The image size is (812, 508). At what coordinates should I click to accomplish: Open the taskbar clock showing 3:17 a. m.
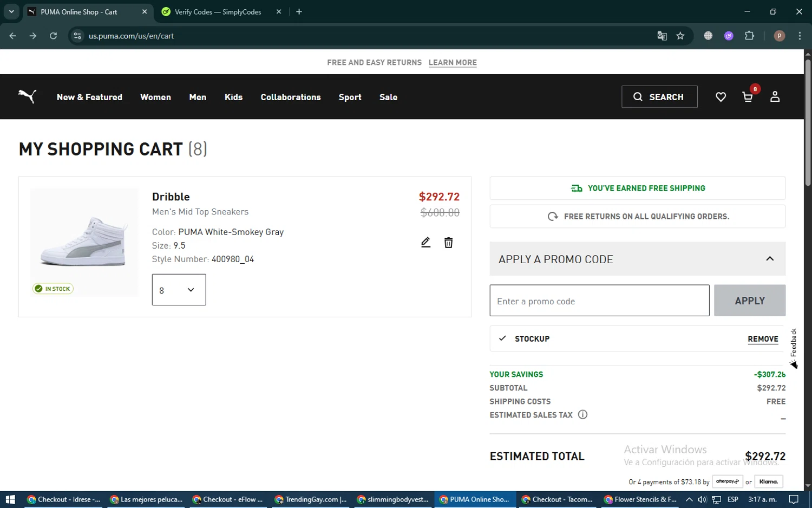(762, 499)
